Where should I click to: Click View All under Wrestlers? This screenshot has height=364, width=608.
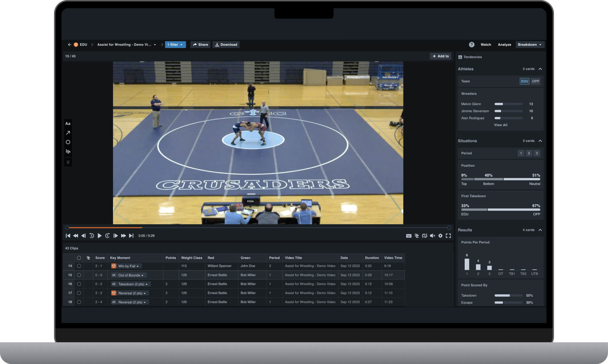500,125
